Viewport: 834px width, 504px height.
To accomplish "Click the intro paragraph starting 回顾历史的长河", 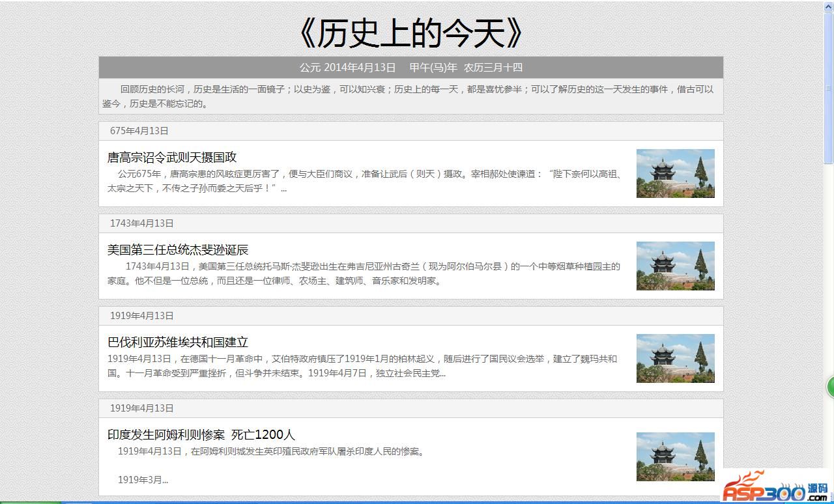I will click(410, 96).
